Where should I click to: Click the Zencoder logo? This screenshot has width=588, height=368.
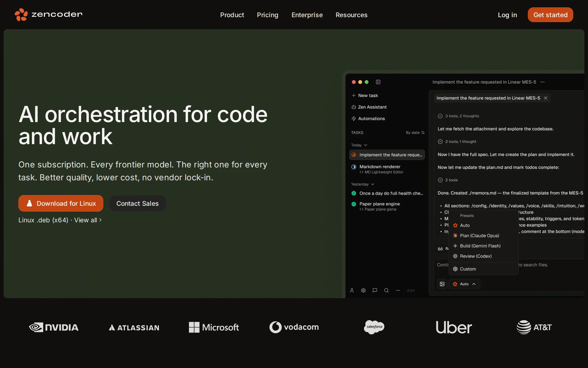tap(48, 14)
